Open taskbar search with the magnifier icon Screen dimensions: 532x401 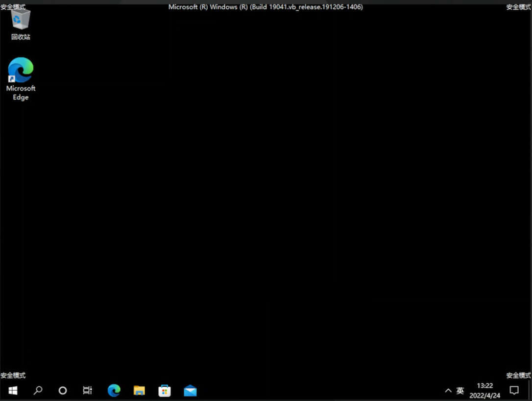[38, 391]
